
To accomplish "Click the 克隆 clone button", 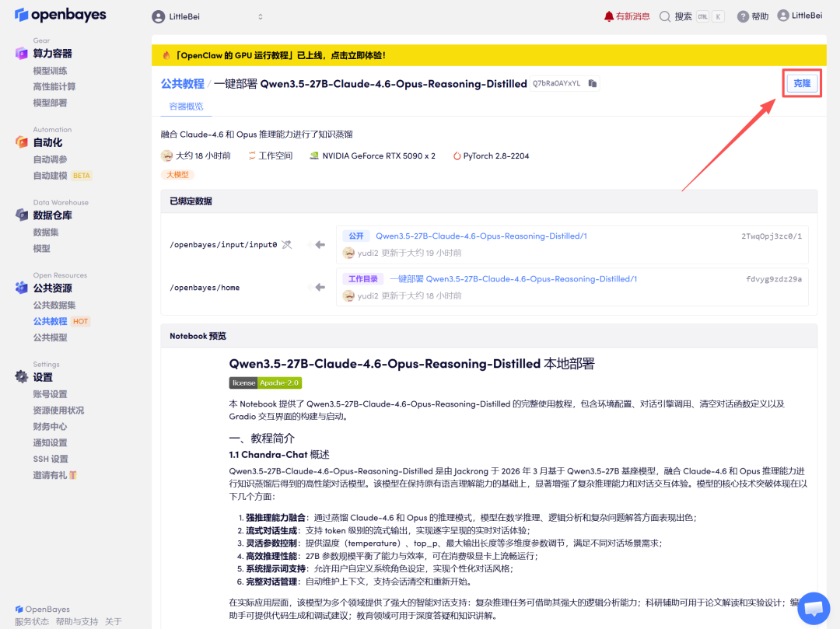I will (802, 83).
